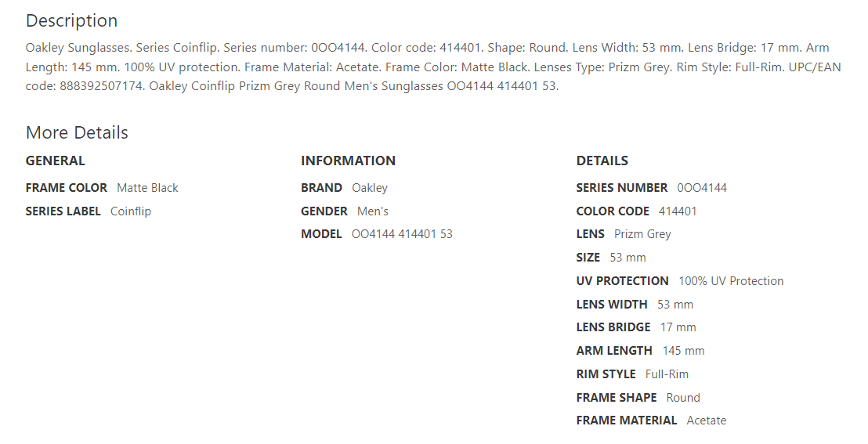Click the arm length value 145 mm
868x444 pixels.
pyautogui.click(x=683, y=351)
